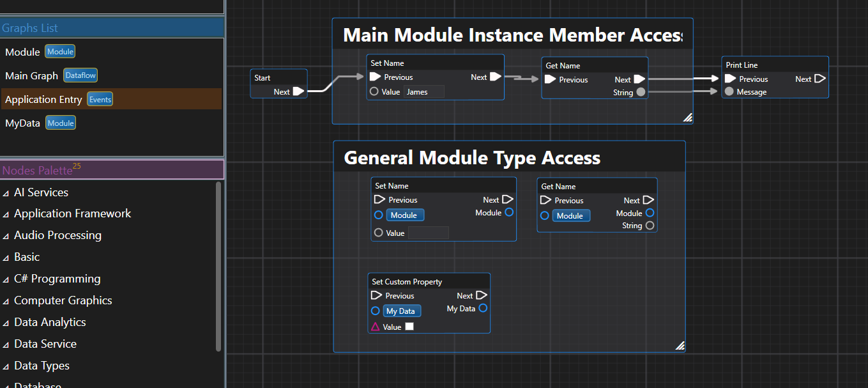Toggle the Value checkbox on Set Custom Property

(409, 326)
